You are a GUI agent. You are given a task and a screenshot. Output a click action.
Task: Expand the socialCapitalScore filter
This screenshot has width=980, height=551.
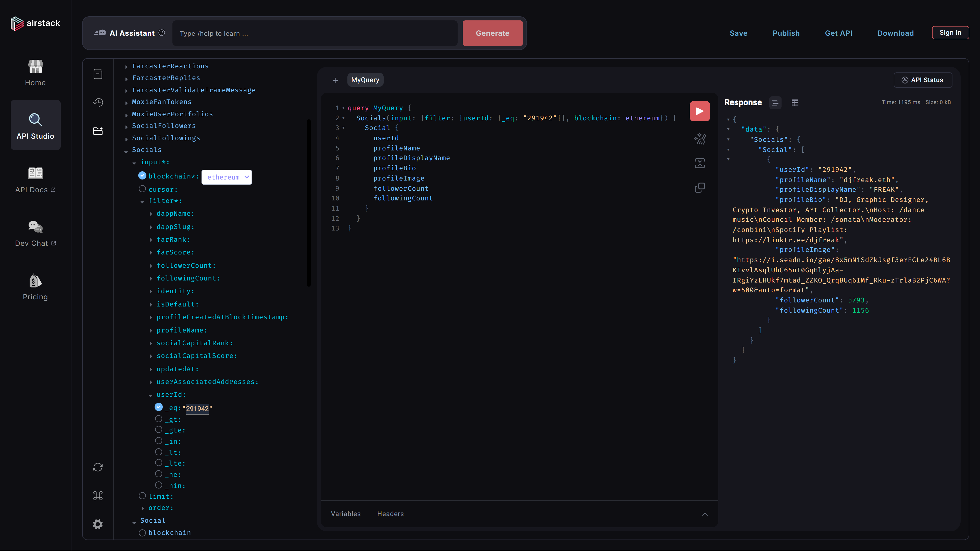click(151, 356)
